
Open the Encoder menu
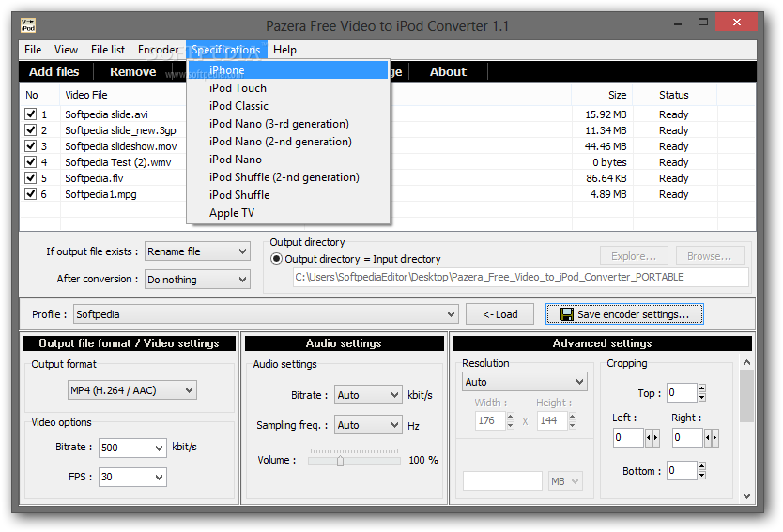pyautogui.click(x=158, y=50)
